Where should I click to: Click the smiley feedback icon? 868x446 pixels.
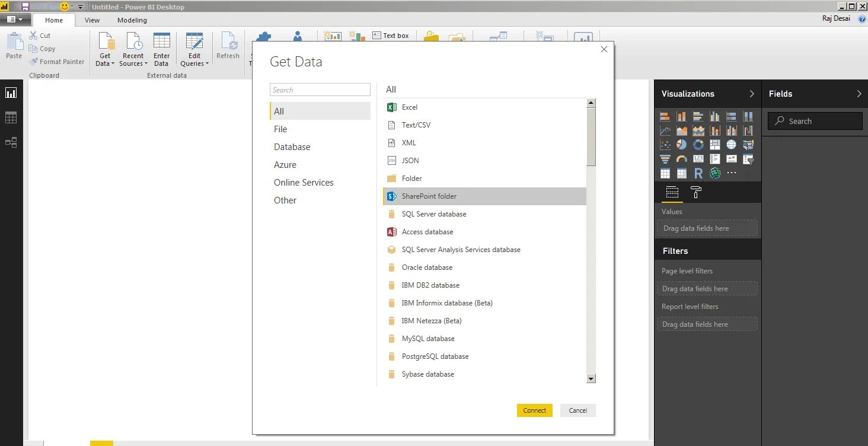[65, 7]
